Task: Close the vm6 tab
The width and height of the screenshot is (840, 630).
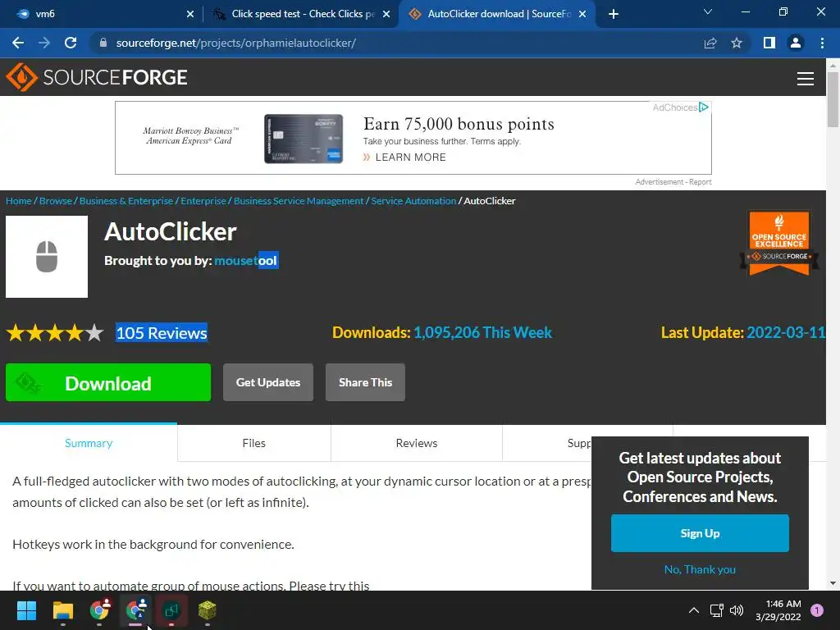Action: tap(190, 14)
